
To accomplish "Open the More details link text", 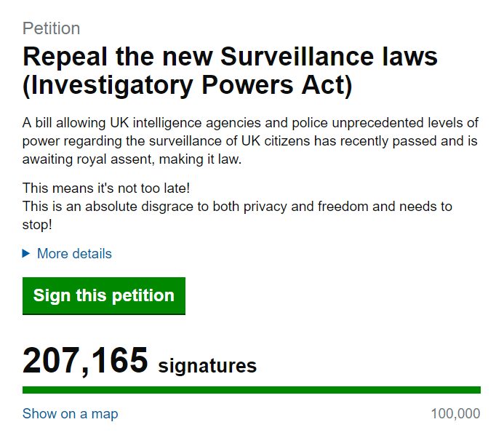I will pos(74,254).
